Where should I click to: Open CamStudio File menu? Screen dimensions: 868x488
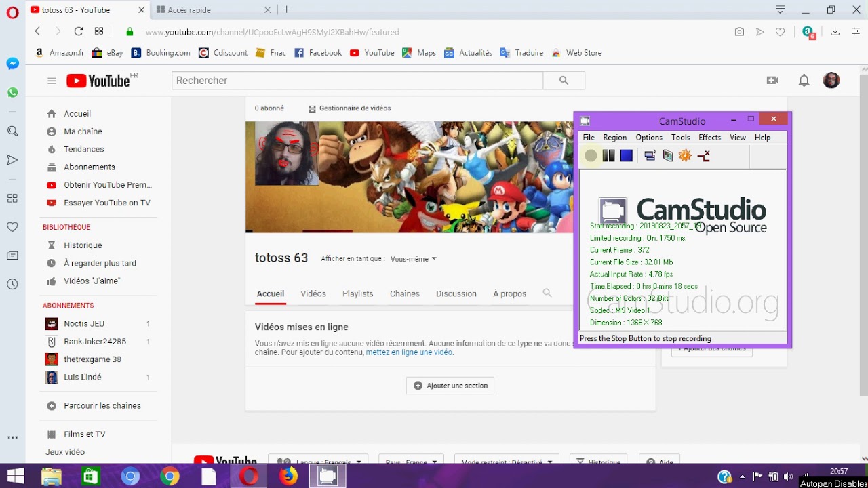tap(589, 137)
